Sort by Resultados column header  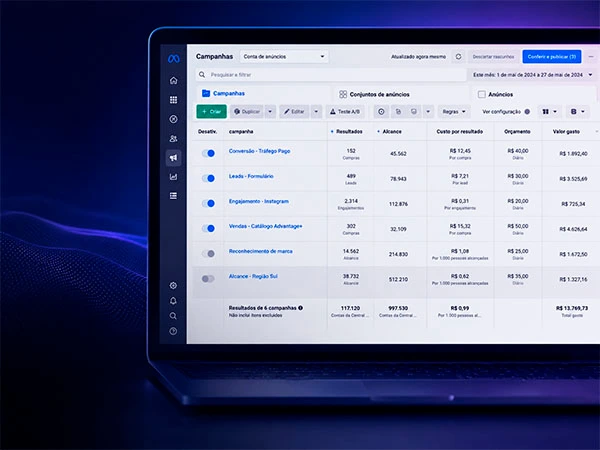[347, 132]
